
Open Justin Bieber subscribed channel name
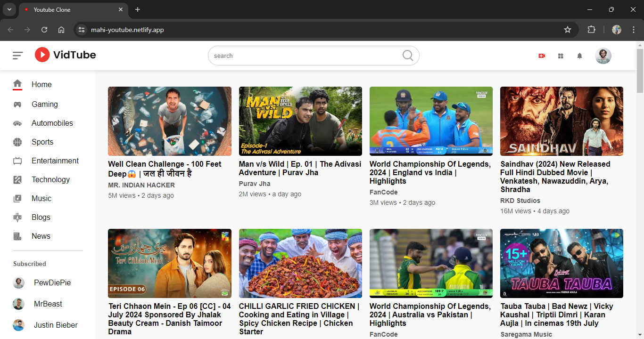(x=56, y=325)
